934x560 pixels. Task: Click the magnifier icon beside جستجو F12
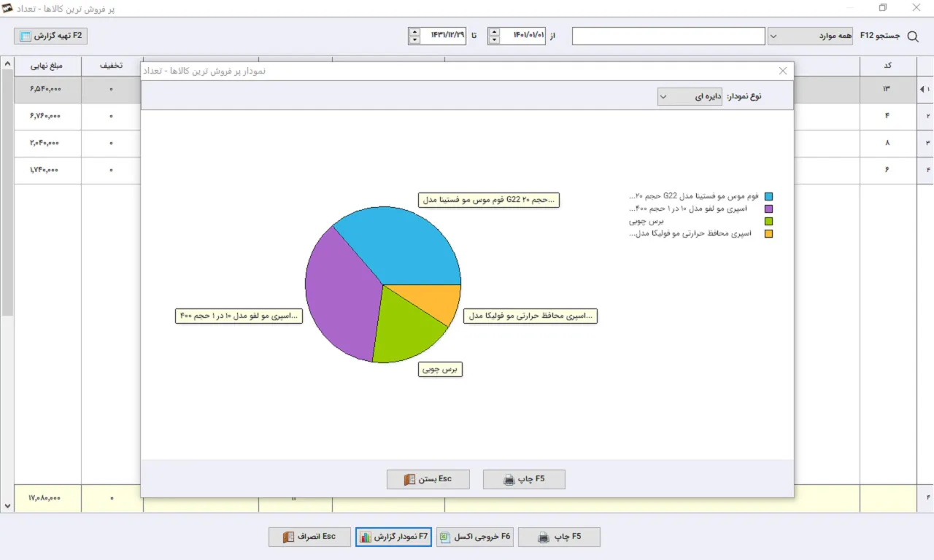point(912,36)
